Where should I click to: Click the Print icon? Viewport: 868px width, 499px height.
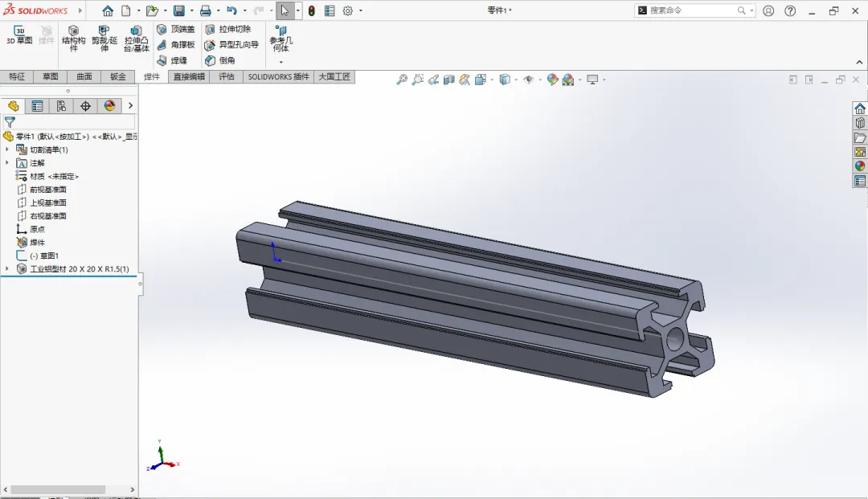[x=206, y=10]
